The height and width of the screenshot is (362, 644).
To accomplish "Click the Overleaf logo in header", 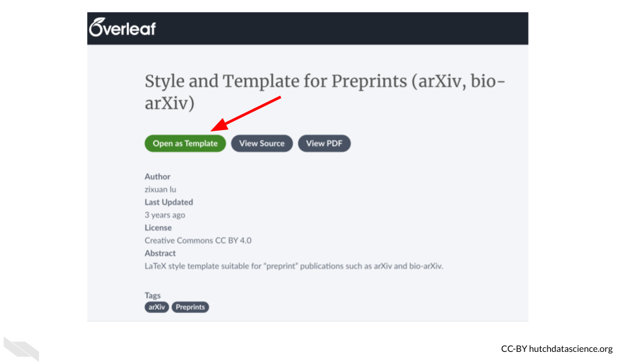I will click(x=122, y=27).
